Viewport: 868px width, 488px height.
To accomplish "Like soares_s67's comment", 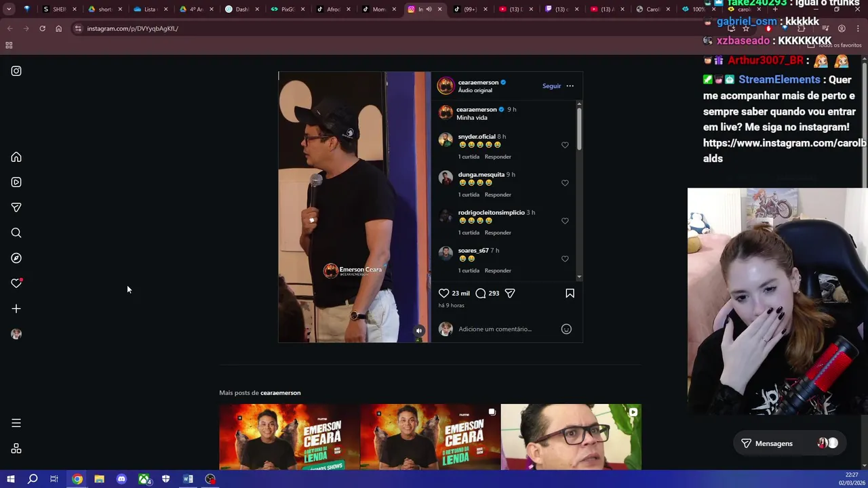I will pos(565,259).
